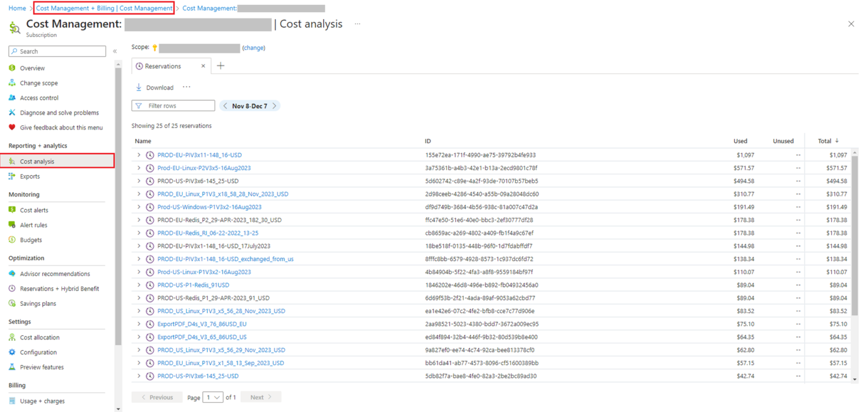The width and height of the screenshot is (868, 412).
Task: Click the Download icon
Action: 139,87
